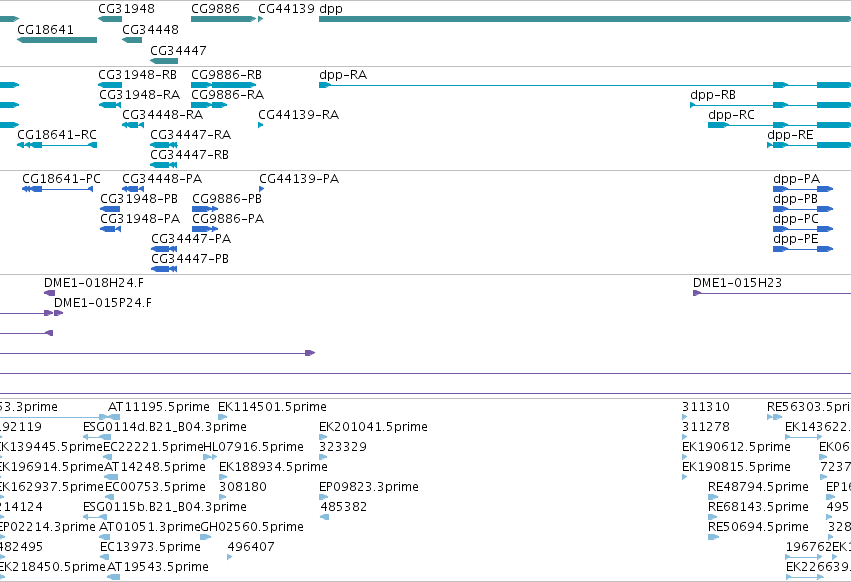The height and width of the screenshot is (582, 851).
Task: Click the RE48794.5prime EST label
Action: point(759,487)
